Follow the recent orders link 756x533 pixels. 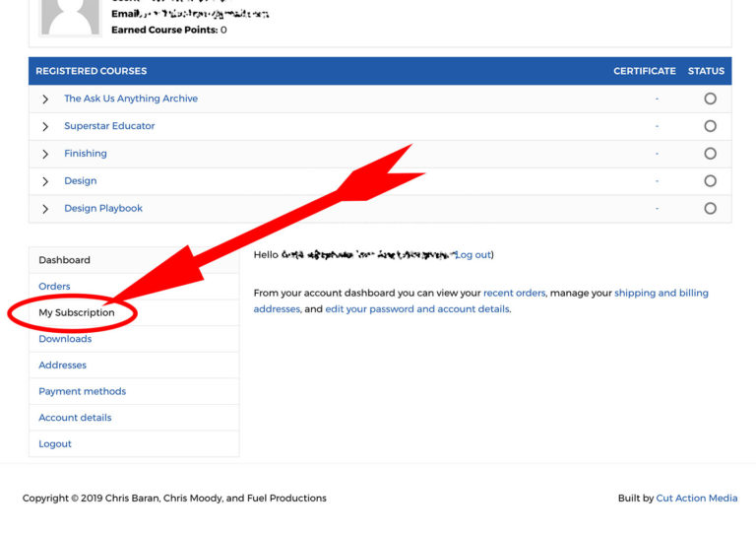514,293
